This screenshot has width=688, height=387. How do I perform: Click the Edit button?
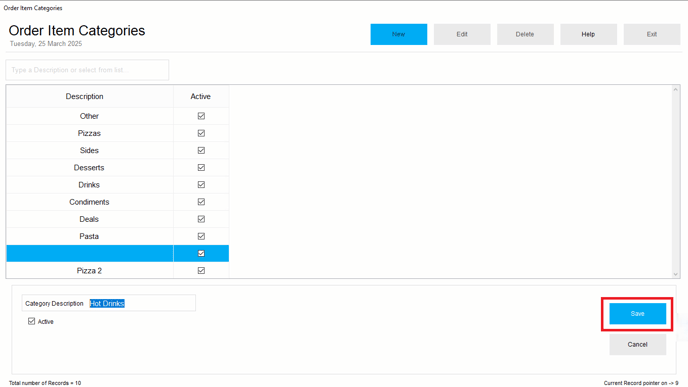coord(462,34)
